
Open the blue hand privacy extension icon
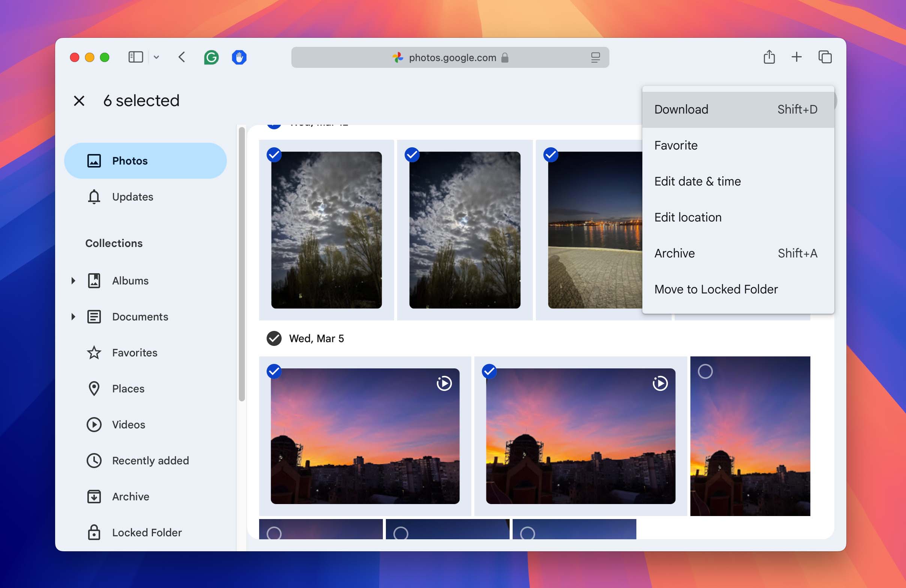(239, 57)
